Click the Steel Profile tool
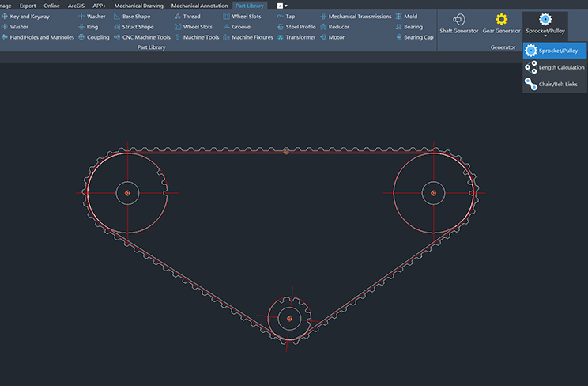The width and height of the screenshot is (588, 386). tap(296, 27)
